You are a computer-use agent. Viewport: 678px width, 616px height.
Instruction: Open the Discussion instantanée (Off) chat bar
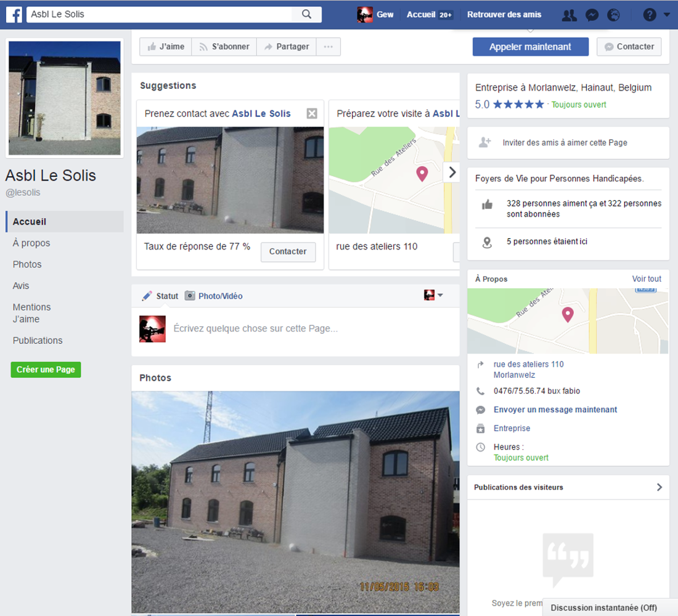tap(610, 607)
